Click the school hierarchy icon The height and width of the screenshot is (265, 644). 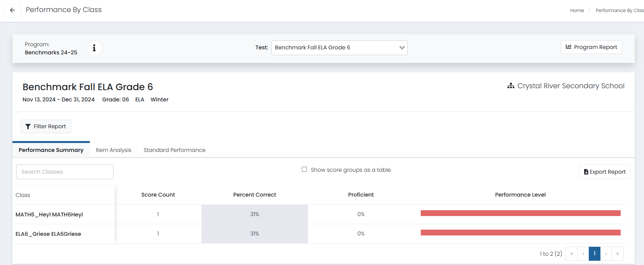click(511, 86)
